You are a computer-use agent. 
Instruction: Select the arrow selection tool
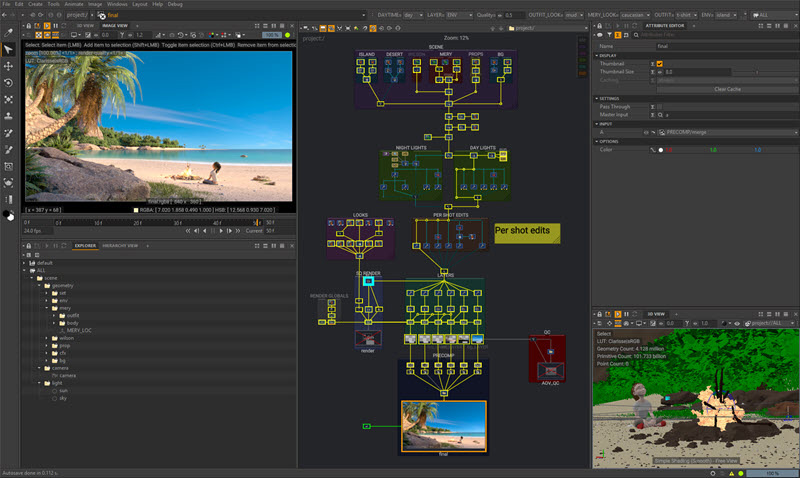coord(9,48)
